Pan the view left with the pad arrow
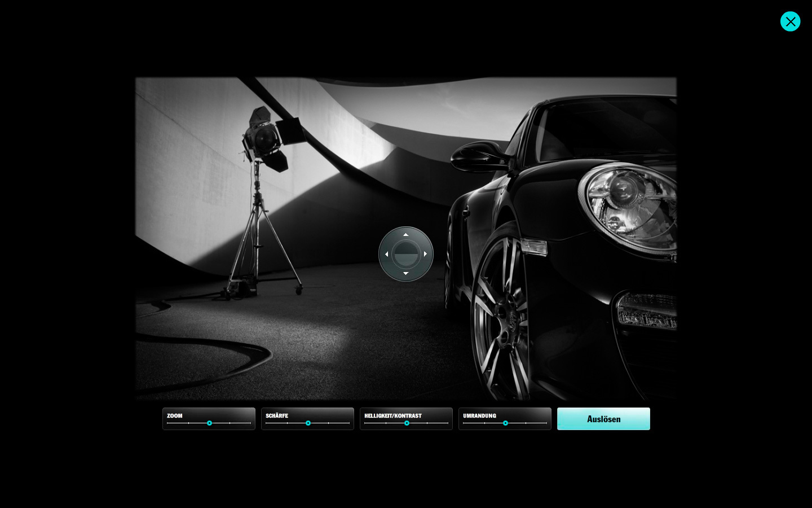 point(386,254)
